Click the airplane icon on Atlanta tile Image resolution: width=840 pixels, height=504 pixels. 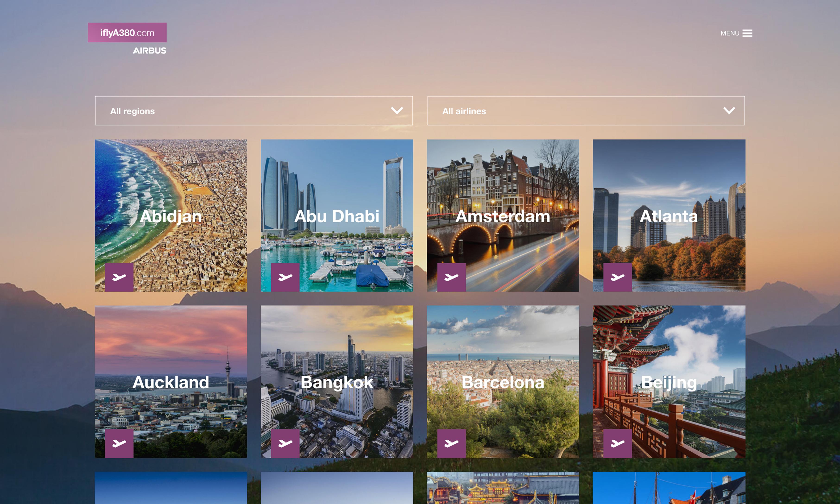click(617, 277)
